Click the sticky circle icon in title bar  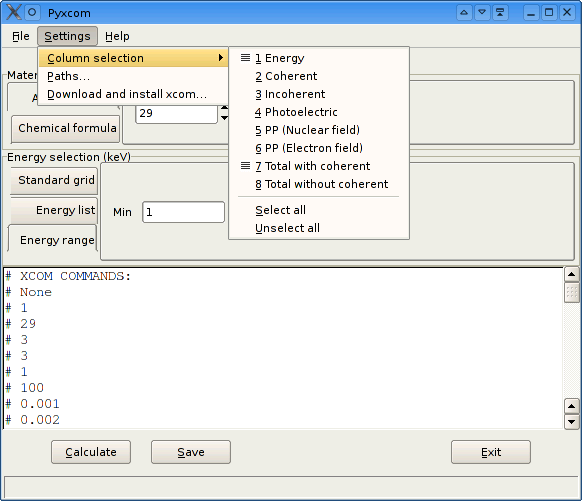[32, 12]
